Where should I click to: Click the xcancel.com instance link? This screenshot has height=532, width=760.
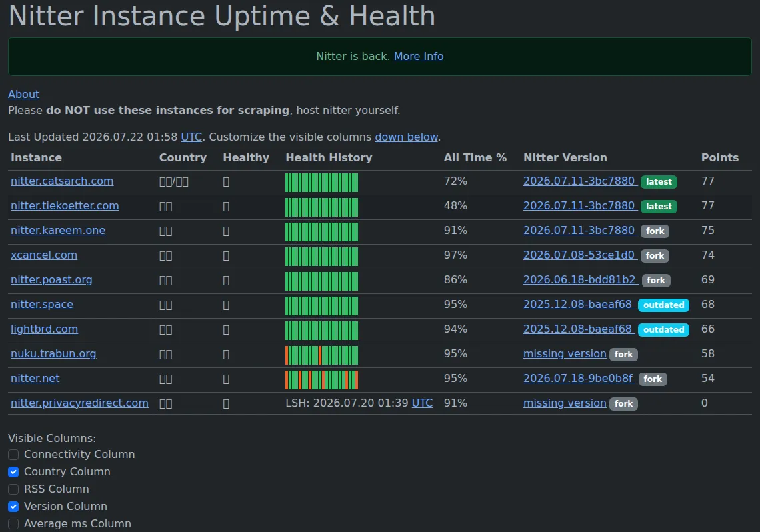pyautogui.click(x=44, y=255)
